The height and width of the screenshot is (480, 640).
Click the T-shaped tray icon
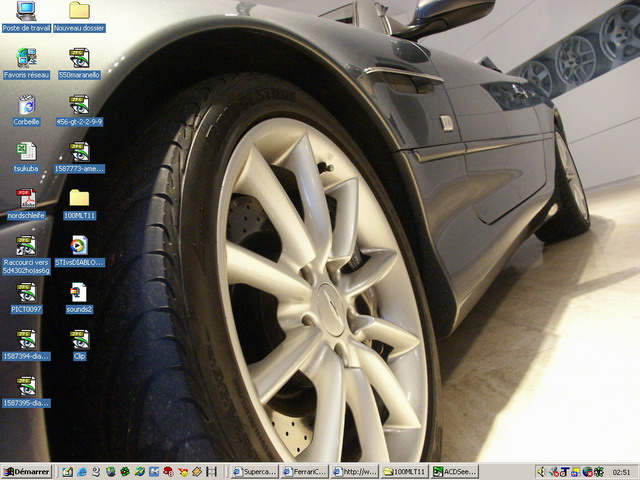[x=565, y=472]
